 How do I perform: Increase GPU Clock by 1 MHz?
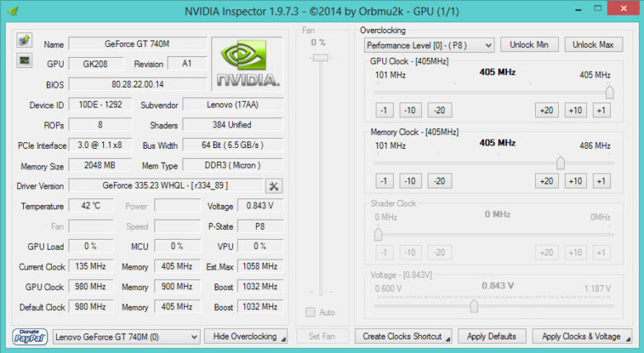(601, 110)
